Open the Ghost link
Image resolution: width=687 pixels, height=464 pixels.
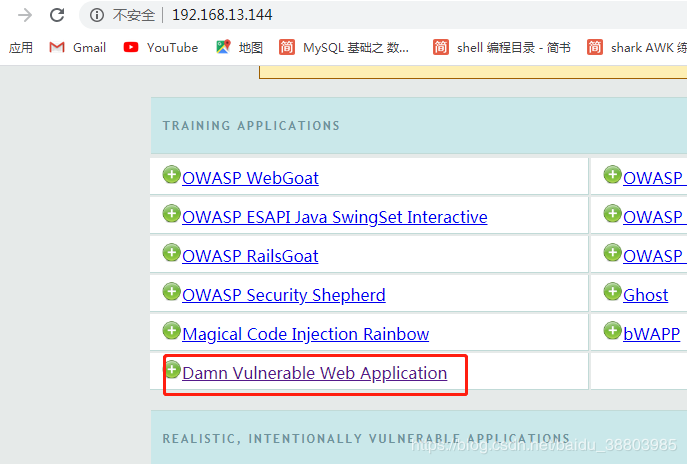tap(645, 295)
